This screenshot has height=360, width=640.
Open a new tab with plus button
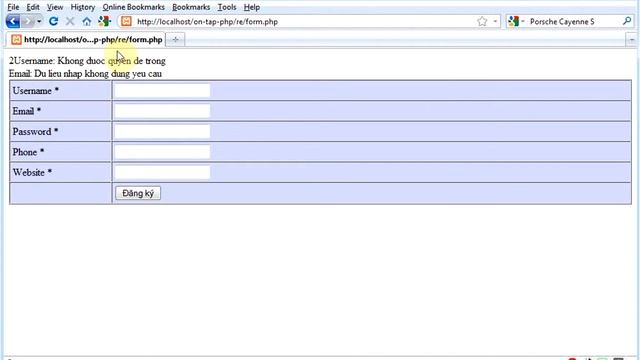(x=176, y=40)
